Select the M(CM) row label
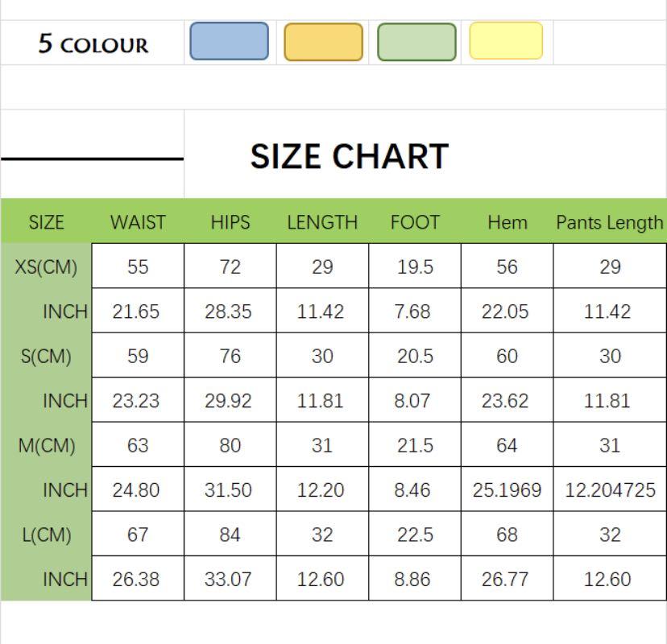Viewport: 667px width, 644px height. coord(46,445)
